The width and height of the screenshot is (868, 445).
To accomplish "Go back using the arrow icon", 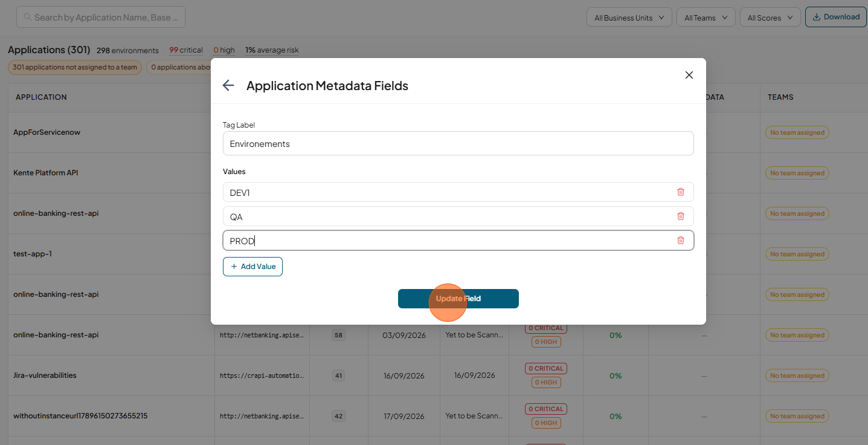I will coord(228,85).
